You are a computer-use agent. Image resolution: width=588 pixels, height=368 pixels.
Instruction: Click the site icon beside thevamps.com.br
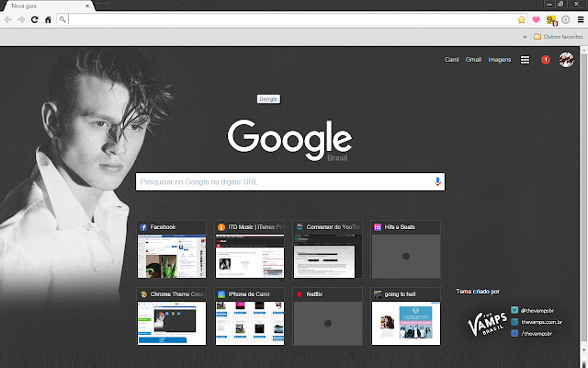coord(514,322)
